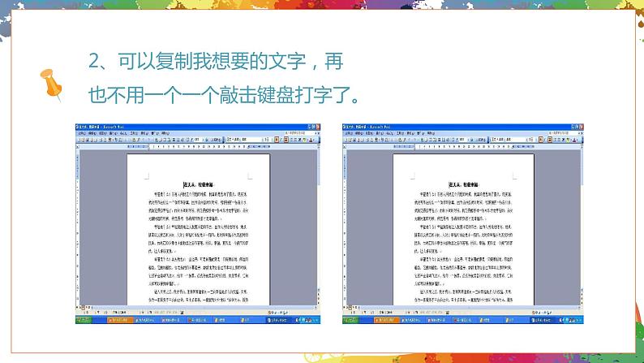Viewport: 644px width, 363px height.
Task: Select orange active taskbar button in right screenshot
Action: [x=387, y=320]
